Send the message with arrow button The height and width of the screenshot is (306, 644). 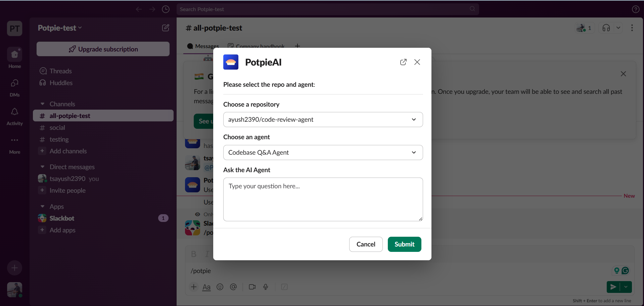[x=613, y=287]
